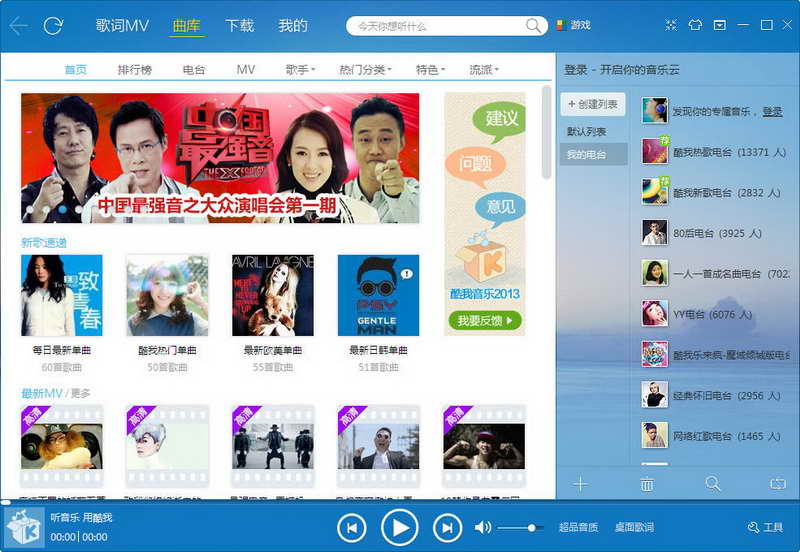800x552 pixels.
Task: Open 最新欧美单曲 album cover
Action: point(273,295)
